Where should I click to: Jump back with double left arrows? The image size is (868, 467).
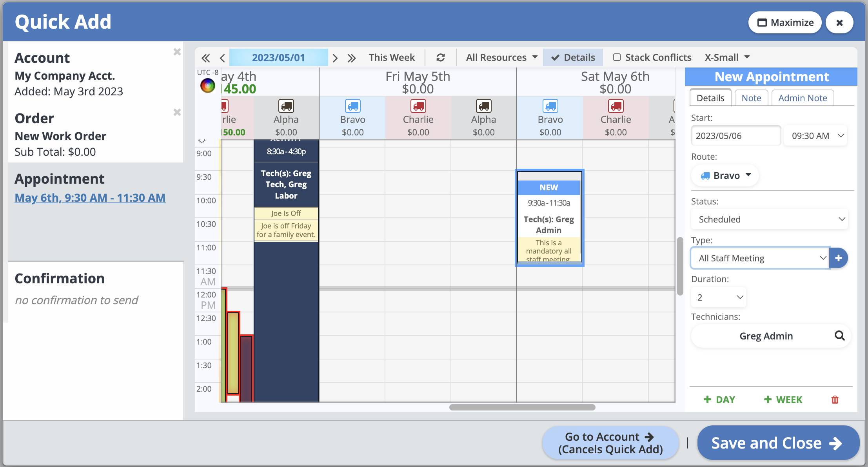[x=205, y=58]
